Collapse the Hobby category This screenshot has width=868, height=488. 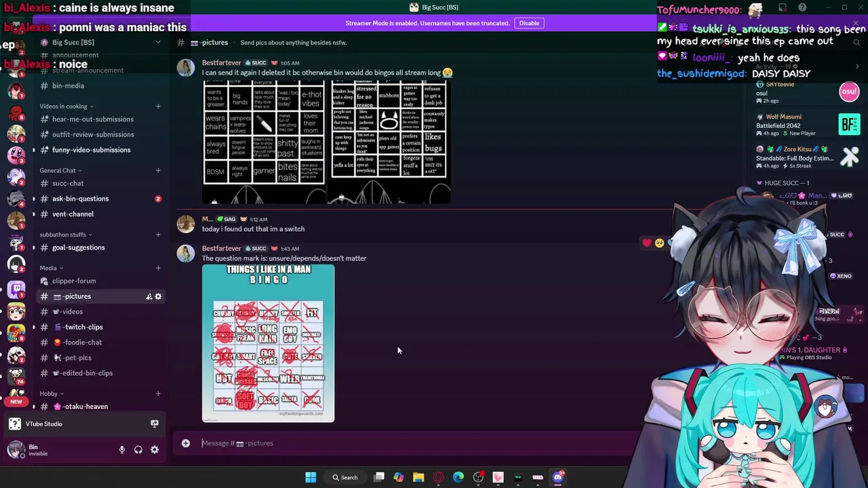pyautogui.click(x=52, y=394)
